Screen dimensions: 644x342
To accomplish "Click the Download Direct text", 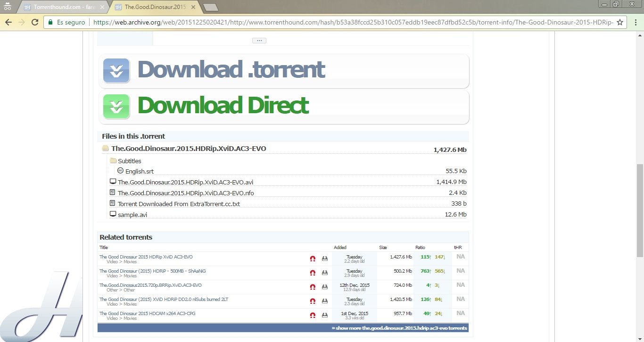I will [223, 105].
